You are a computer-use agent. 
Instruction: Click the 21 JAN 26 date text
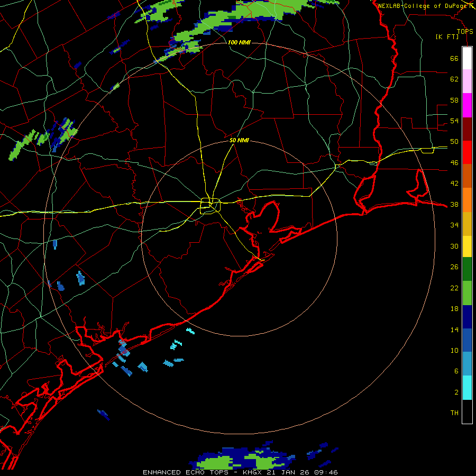(288, 472)
